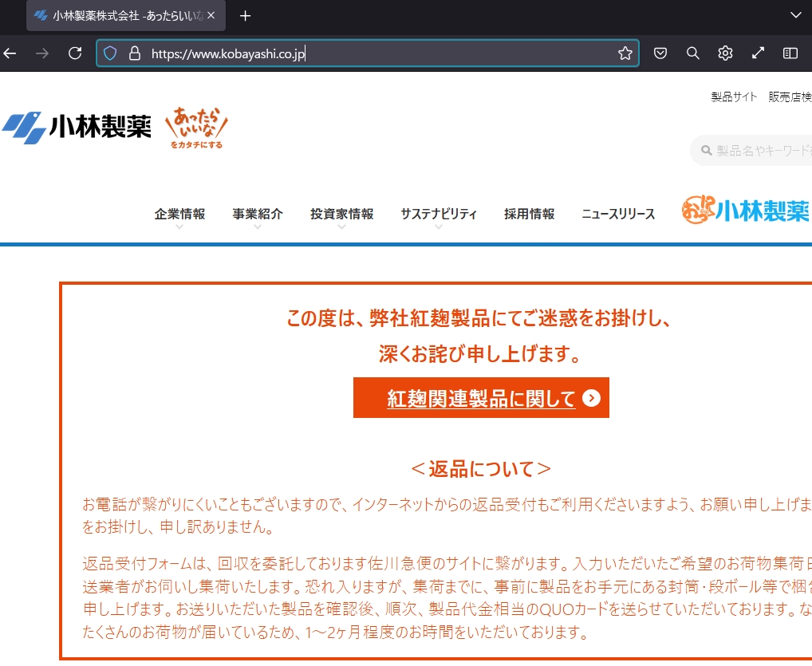The image size is (812, 666).
Task: Click chevron under 事業紹介
Action: pyautogui.click(x=258, y=227)
